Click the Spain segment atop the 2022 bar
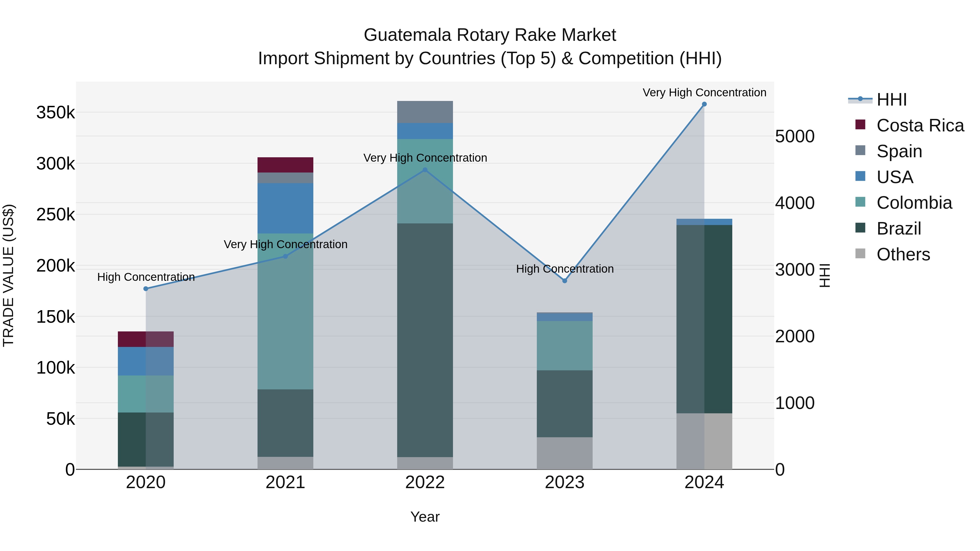This screenshot has width=980, height=551. tap(425, 112)
